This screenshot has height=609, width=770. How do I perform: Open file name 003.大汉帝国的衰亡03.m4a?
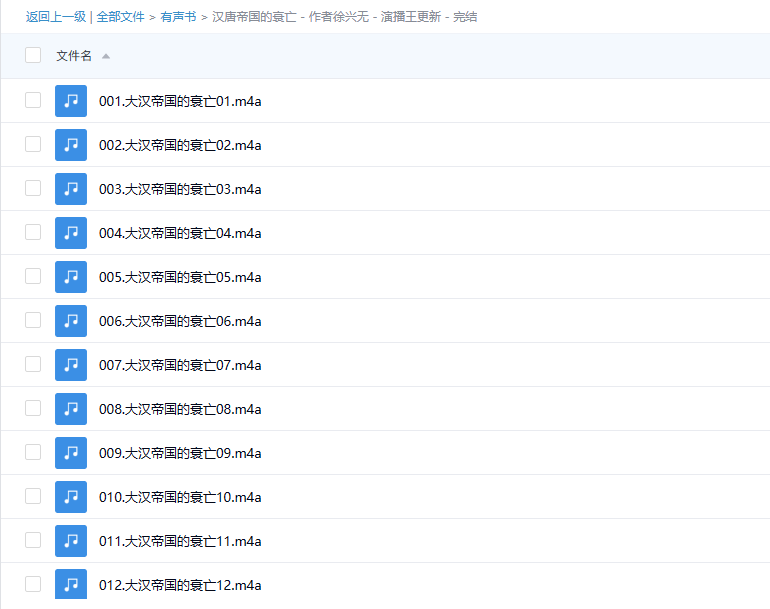tap(180, 189)
